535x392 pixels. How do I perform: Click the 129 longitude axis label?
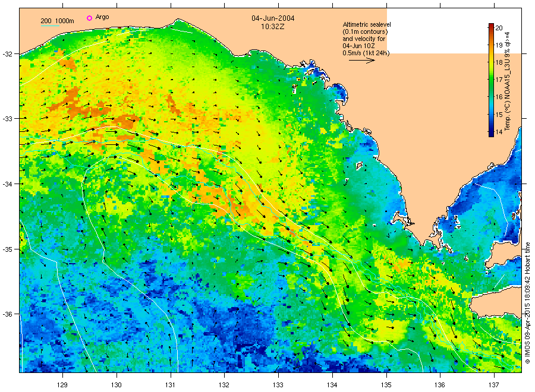click(x=62, y=385)
